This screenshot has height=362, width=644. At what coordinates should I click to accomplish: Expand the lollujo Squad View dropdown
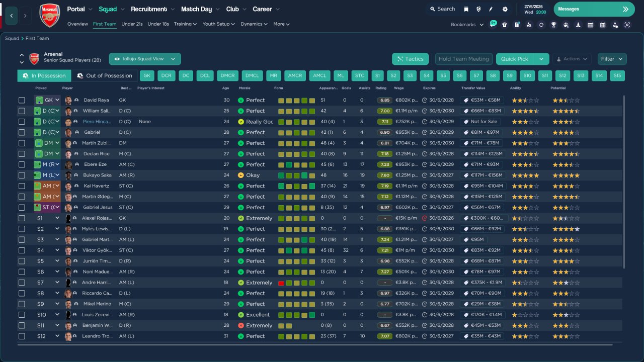pos(145,59)
